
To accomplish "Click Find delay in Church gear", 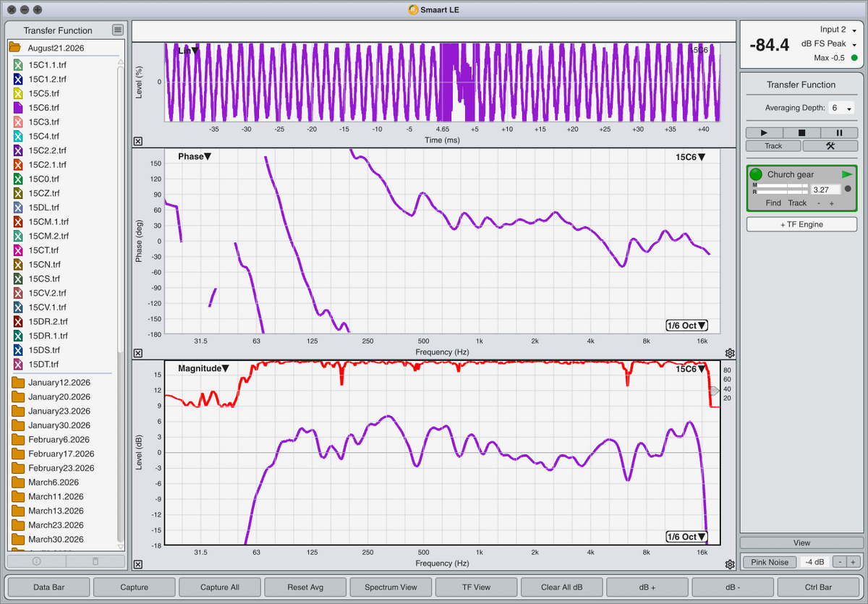I will 773,203.
